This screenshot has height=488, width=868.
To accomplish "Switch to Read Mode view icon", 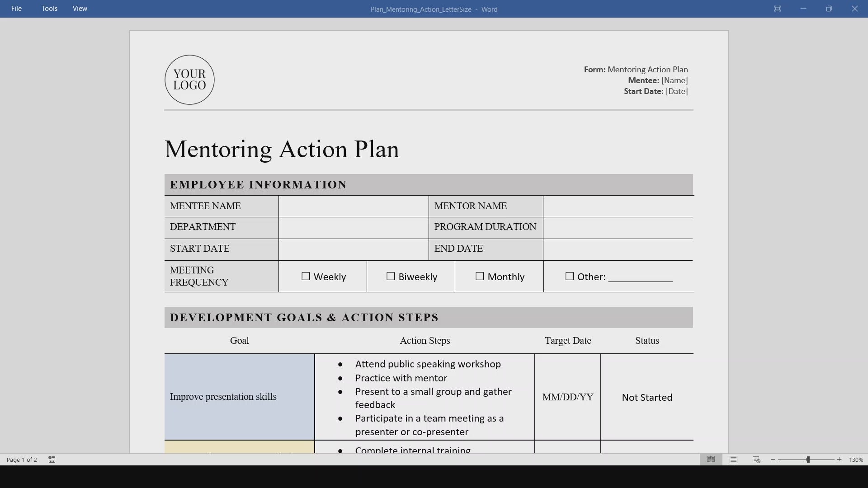I will click(x=711, y=460).
